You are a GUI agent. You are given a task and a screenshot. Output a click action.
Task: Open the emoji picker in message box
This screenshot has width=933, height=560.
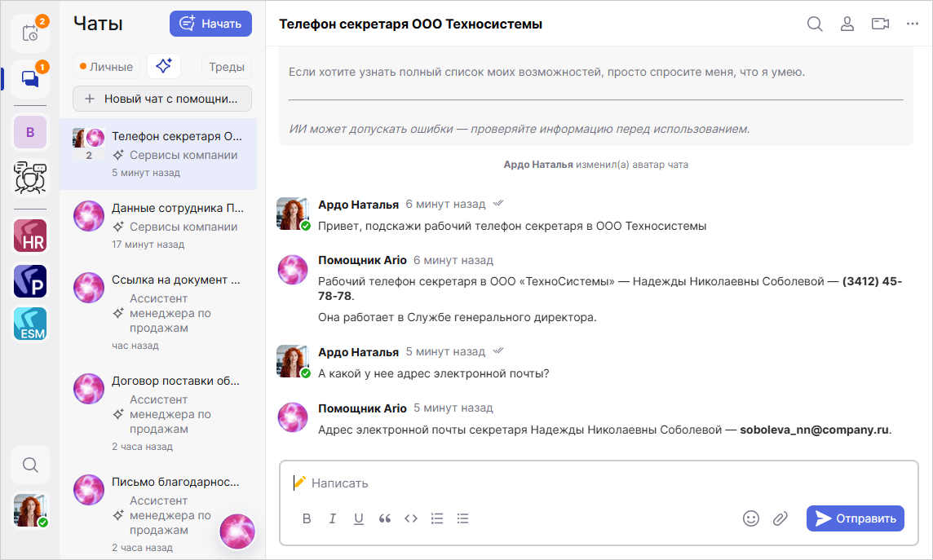click(751, 518)
